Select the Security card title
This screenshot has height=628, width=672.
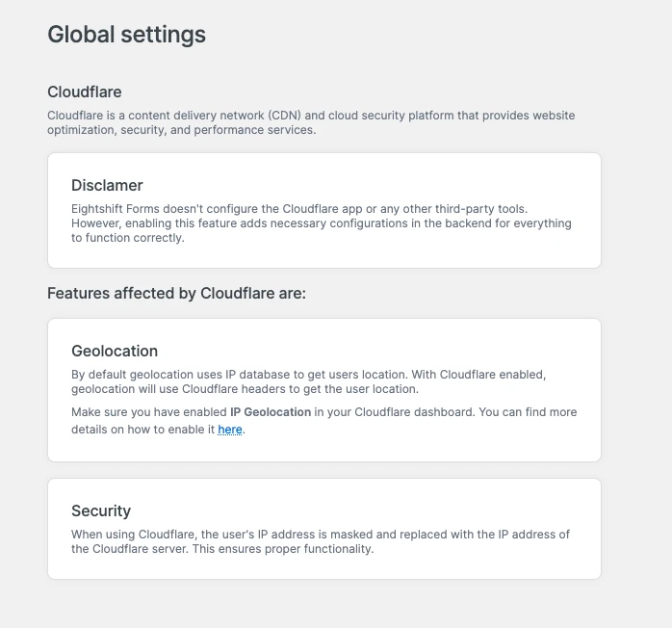(101, 510)
